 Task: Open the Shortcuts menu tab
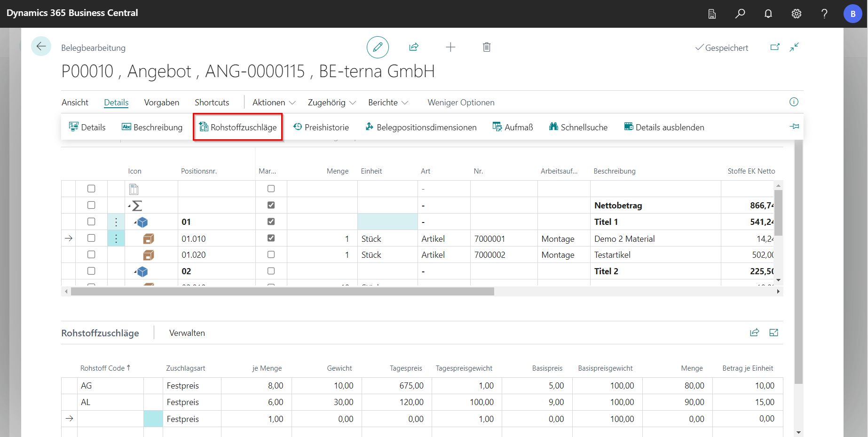tap(212, 103)
